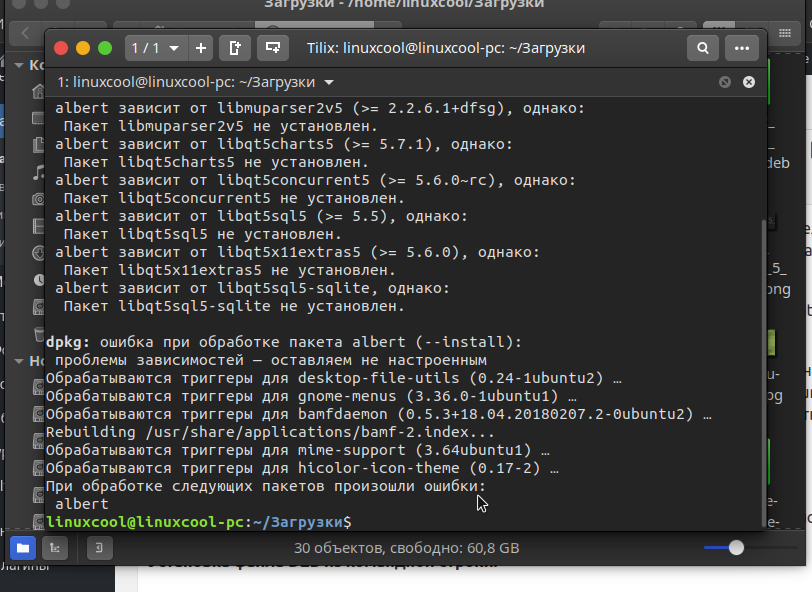
Task: Add a new terminal session with plus button
Action: (x=201, y=47)
